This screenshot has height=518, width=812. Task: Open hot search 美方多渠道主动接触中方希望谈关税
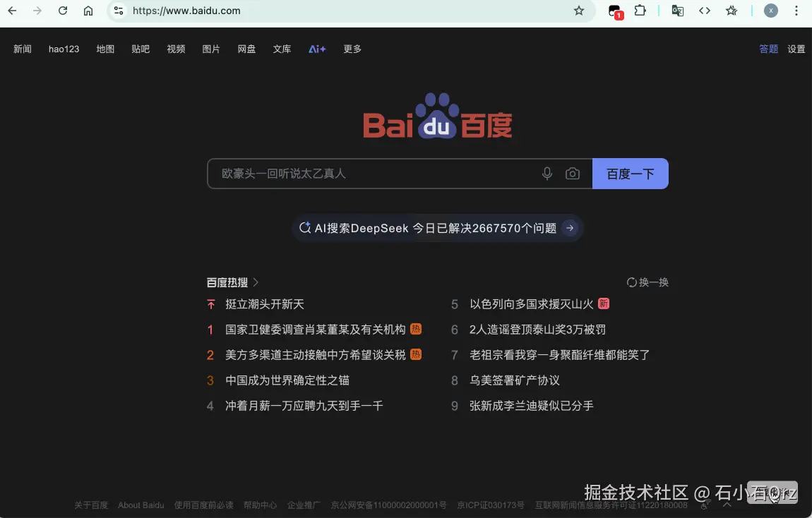316,354
